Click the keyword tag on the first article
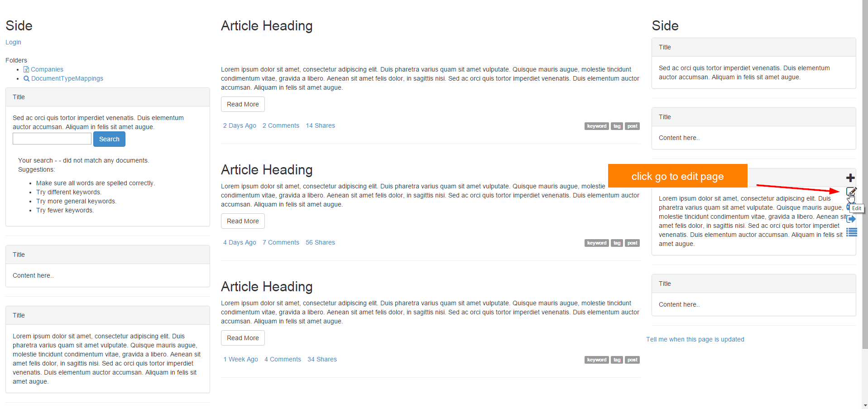Image resolution: width=868 pixels, height=409 pixels. tap(596, 126)
